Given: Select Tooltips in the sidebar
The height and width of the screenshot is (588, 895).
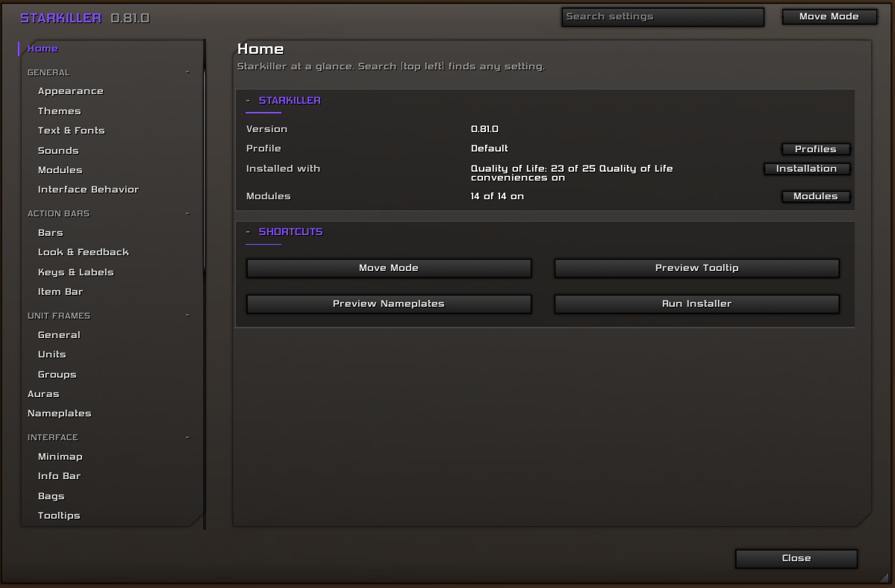Looking at the screenshot, I should [x=59, y=515].
